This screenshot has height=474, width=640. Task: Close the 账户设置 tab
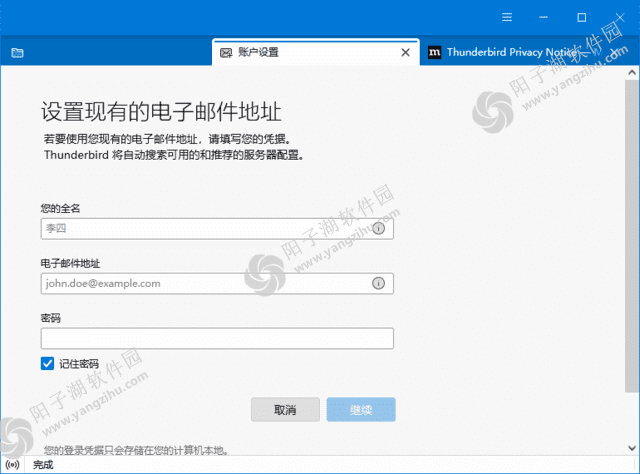[405, 52]
